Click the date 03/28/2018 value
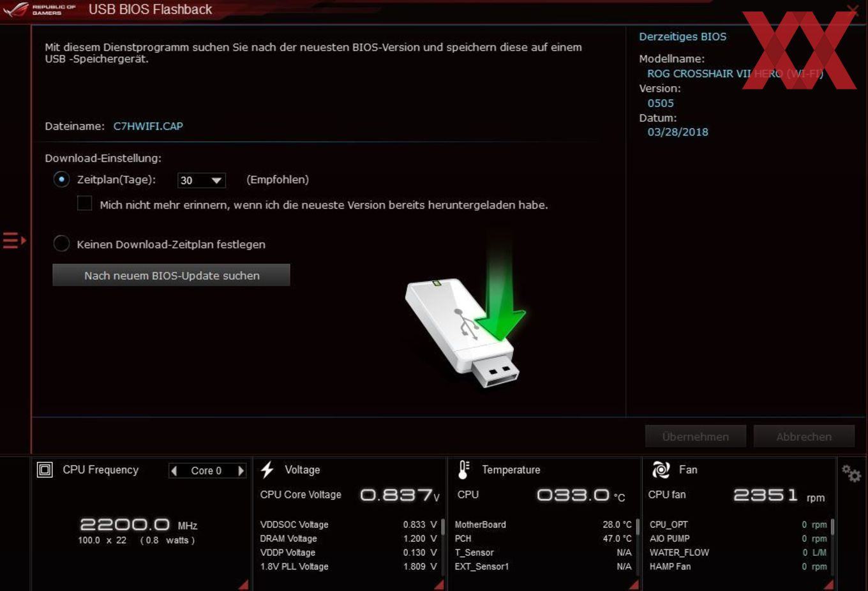The image size is (868, 591). coord(678,132)
